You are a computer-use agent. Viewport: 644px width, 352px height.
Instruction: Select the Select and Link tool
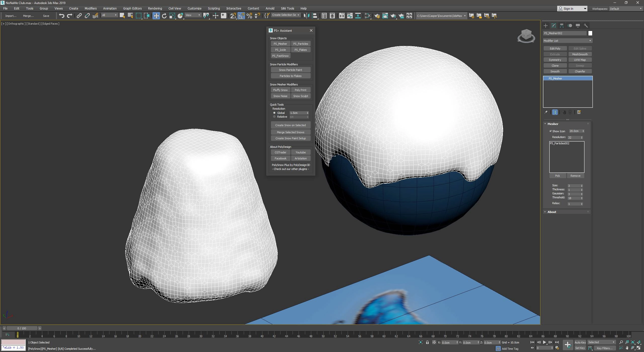[79, 16]
